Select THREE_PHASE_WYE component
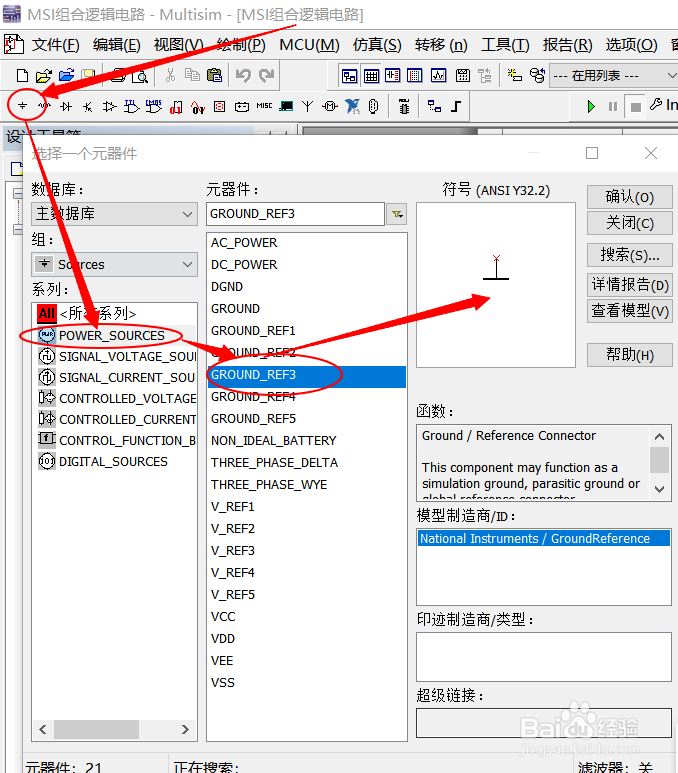Image resolution: width=678 pixels, height=773 pixels. pos(269,485)
